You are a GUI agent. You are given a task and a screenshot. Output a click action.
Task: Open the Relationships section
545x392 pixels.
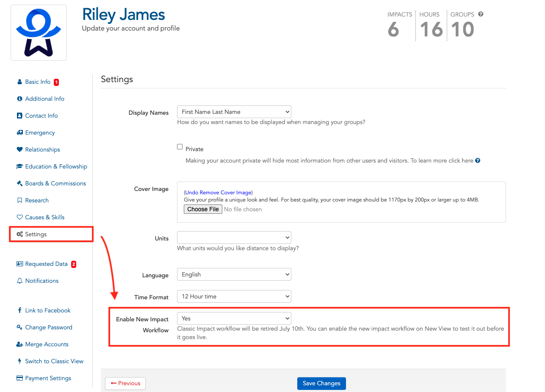click(43, 149)
